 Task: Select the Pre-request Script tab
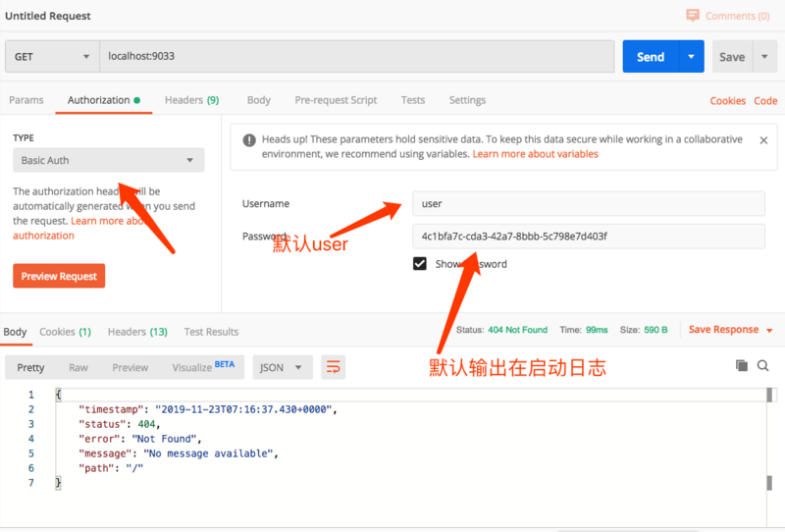pyautogui.click(x=336, y=100)
